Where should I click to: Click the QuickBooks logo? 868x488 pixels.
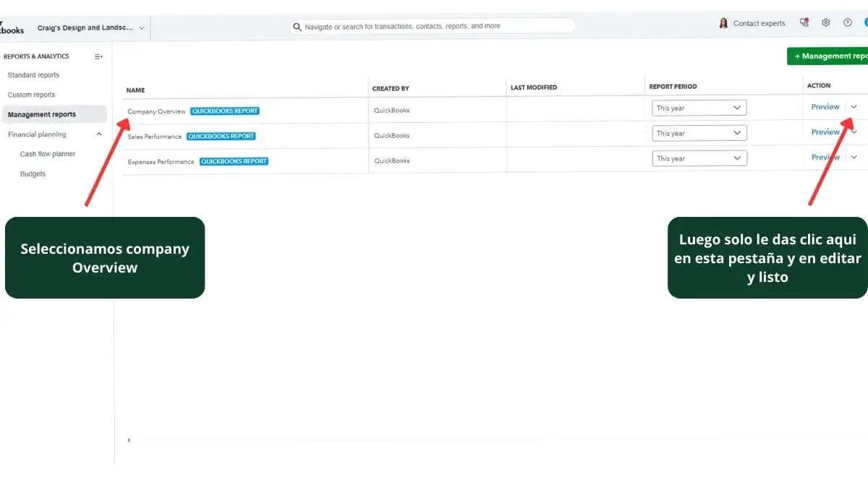click(12, 27)
